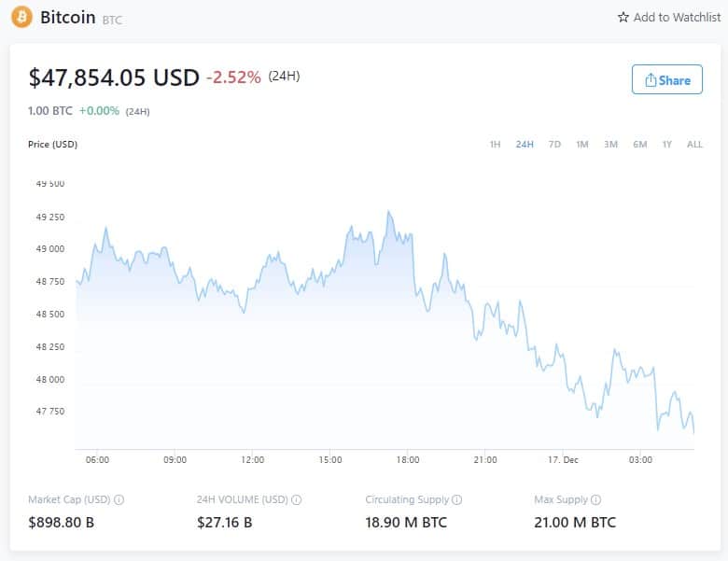Switch chart to 1H range
This screenshot has width=728, height=561.
(x=495, y=145)
